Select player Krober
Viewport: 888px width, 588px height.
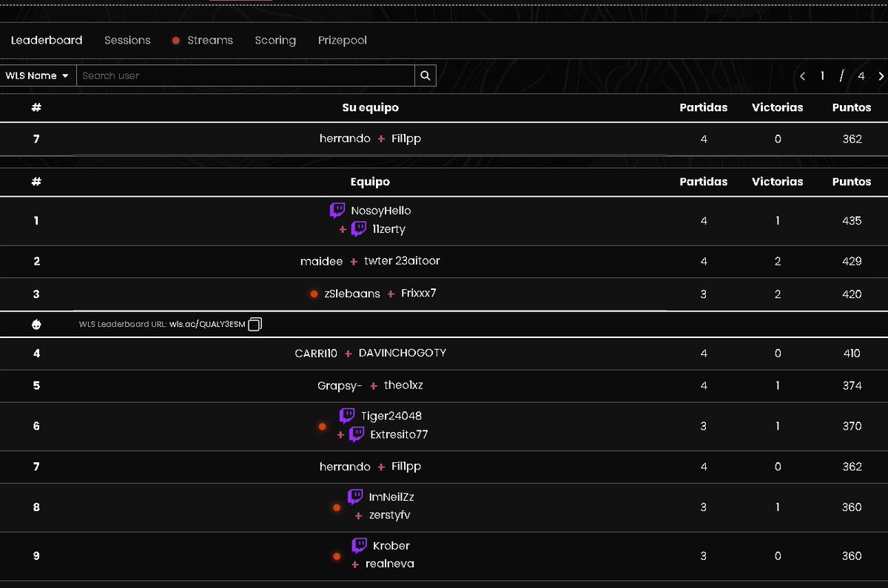(391, 546)
